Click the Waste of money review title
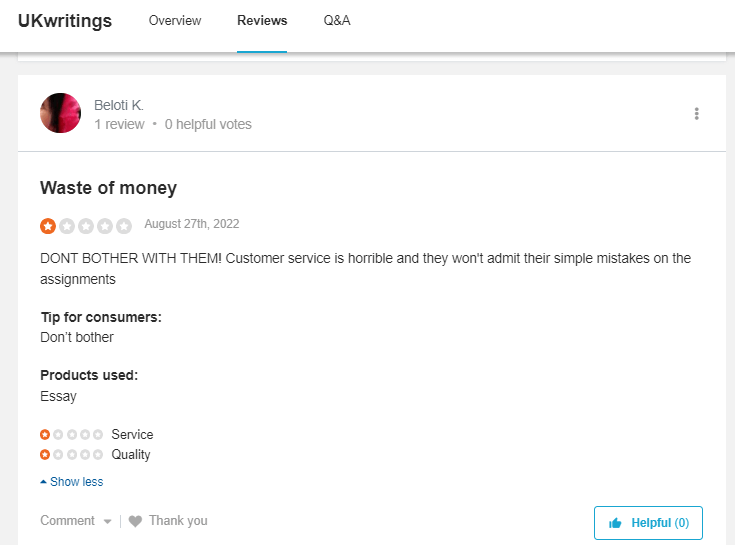The height and width of the screenshot is (545, 735). click(109, 188)
